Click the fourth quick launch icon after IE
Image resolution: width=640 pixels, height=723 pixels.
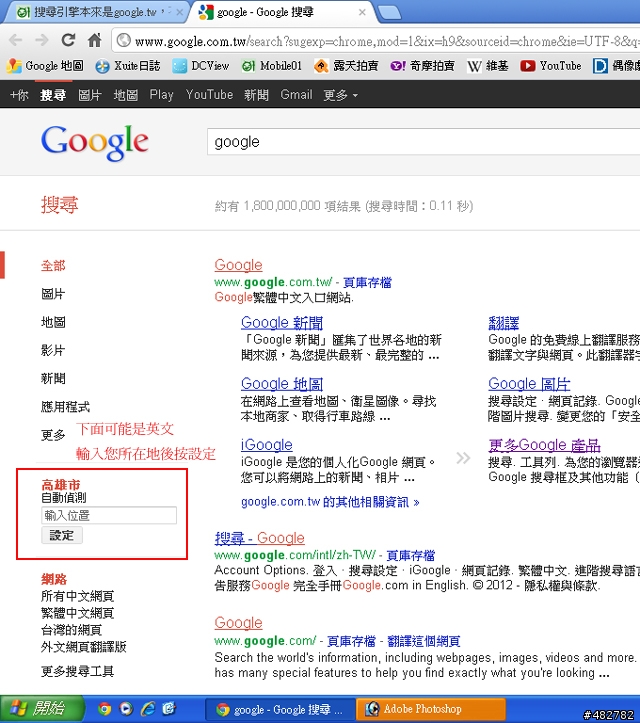click(169, 708)
